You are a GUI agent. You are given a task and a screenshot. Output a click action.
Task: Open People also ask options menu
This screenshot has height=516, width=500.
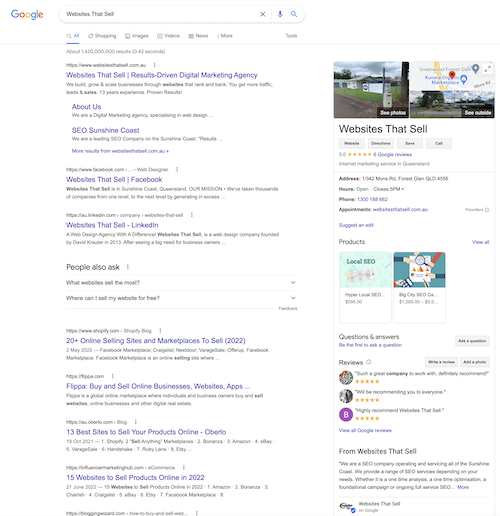tap(128, 267)
